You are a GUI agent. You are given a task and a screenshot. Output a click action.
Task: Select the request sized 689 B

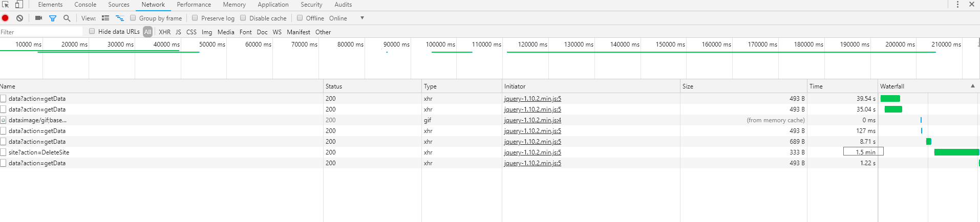(x=37, y=142)
